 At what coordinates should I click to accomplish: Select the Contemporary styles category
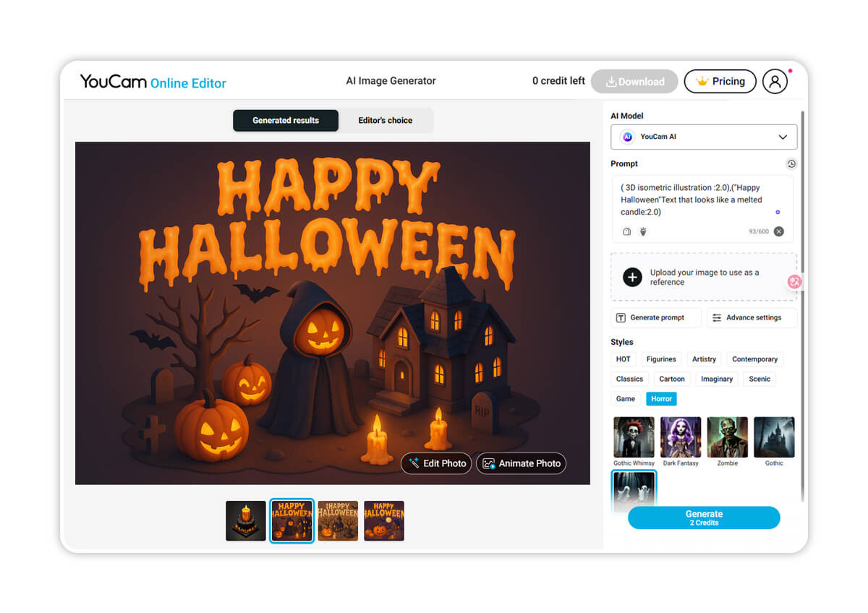[x=754, y=359]
